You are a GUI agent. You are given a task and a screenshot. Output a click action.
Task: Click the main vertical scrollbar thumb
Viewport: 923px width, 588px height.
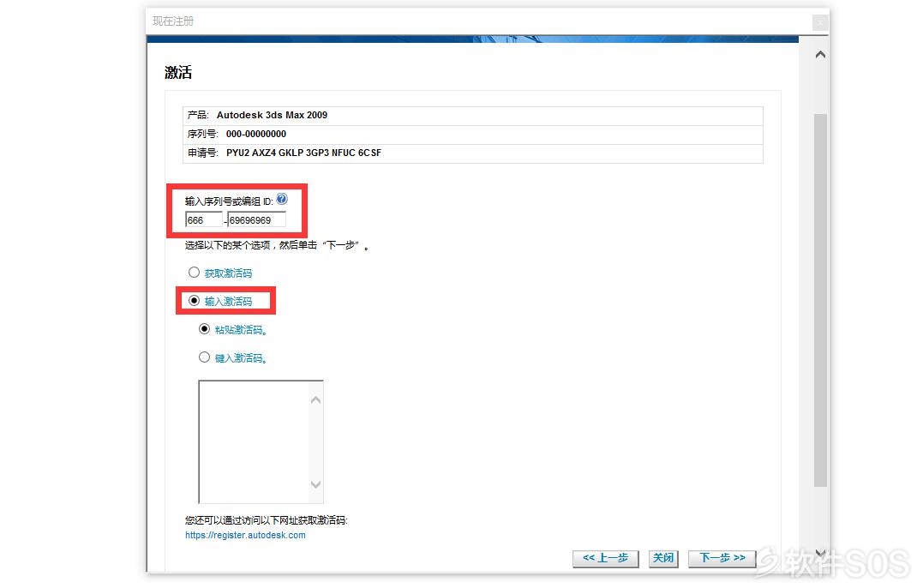[x=820, y=300]
